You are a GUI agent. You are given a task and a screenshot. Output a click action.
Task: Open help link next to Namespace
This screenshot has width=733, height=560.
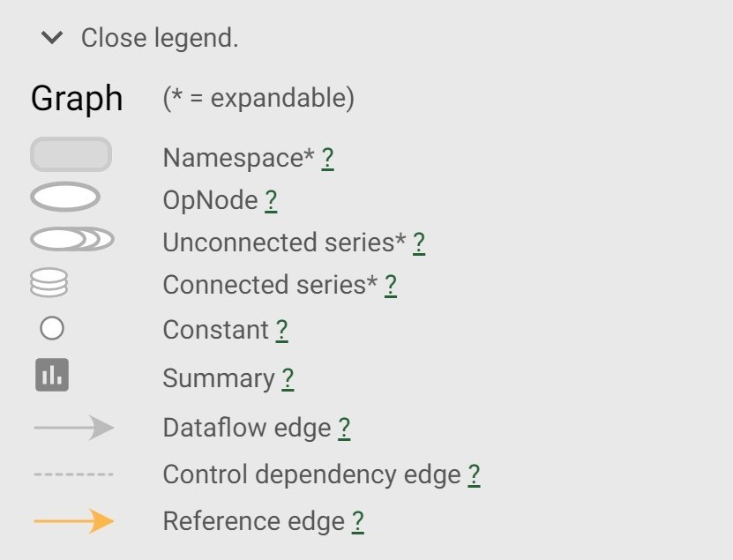pos(328,159)
